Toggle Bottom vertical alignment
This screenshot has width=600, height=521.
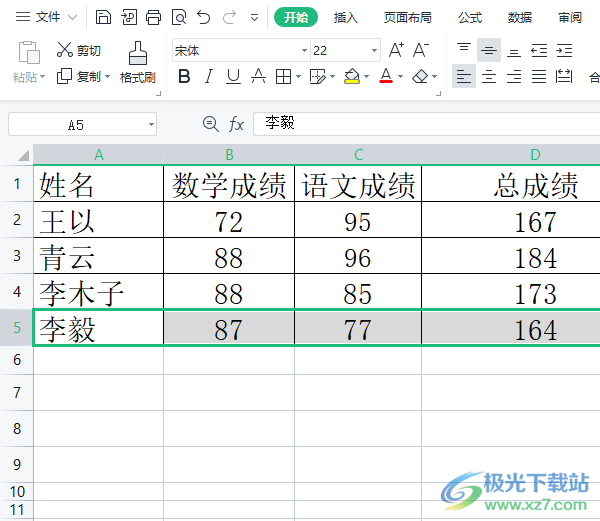coord(514,50)
